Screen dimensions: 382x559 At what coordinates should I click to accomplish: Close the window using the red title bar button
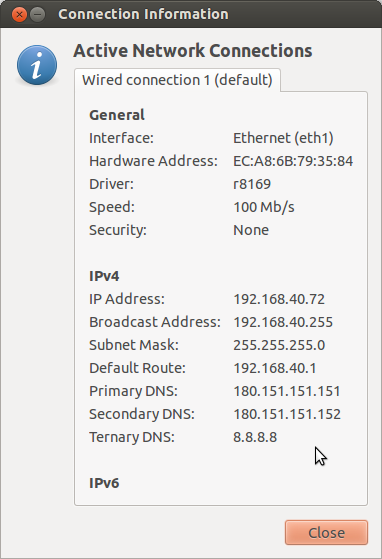[x=19, y=15]
